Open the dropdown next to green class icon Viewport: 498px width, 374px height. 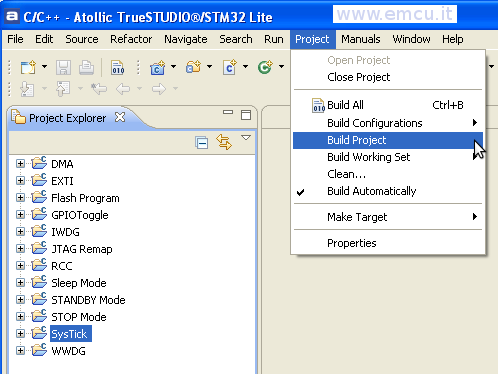tap(282, 67)
